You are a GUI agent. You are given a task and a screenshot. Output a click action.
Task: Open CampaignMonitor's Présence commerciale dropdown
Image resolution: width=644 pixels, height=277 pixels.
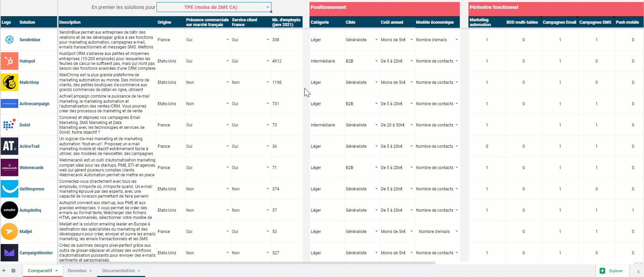pyautogui.click(x=227, y=253)
